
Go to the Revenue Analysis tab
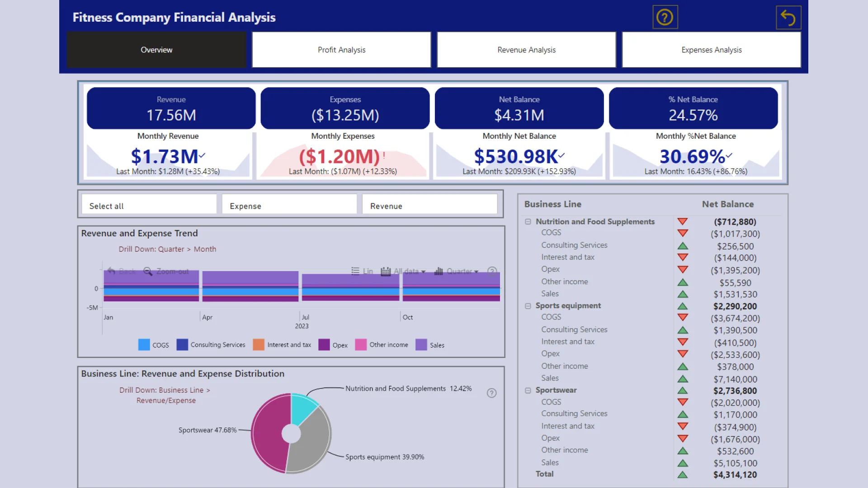point(526,50)
